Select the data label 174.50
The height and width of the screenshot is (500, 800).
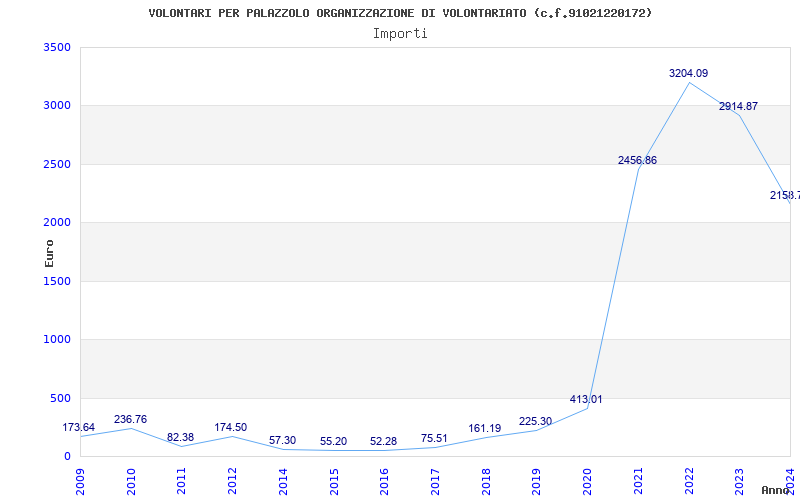231,427
